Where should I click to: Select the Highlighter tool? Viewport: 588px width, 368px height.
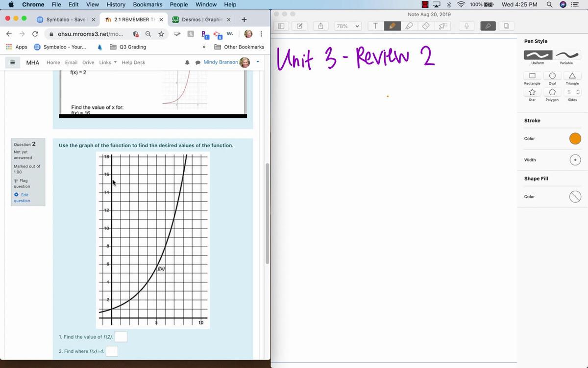(x=409, y=26)
